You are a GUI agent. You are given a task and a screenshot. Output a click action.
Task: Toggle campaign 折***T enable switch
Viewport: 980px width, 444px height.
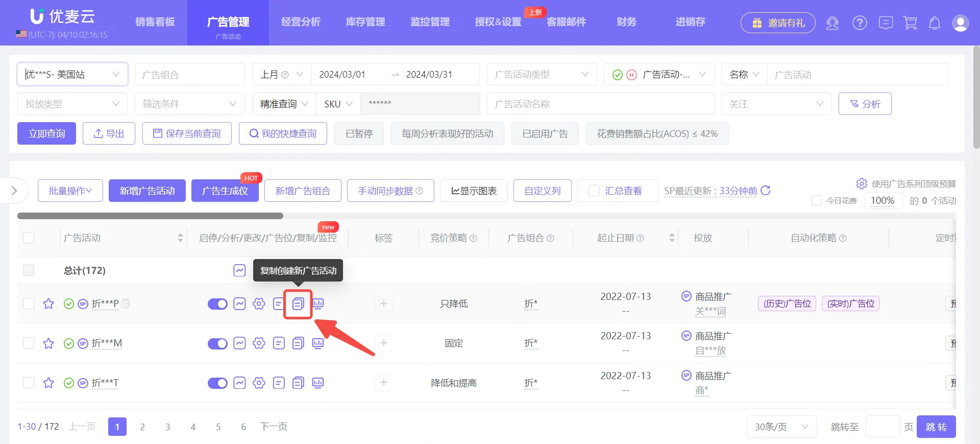[217, 383]
